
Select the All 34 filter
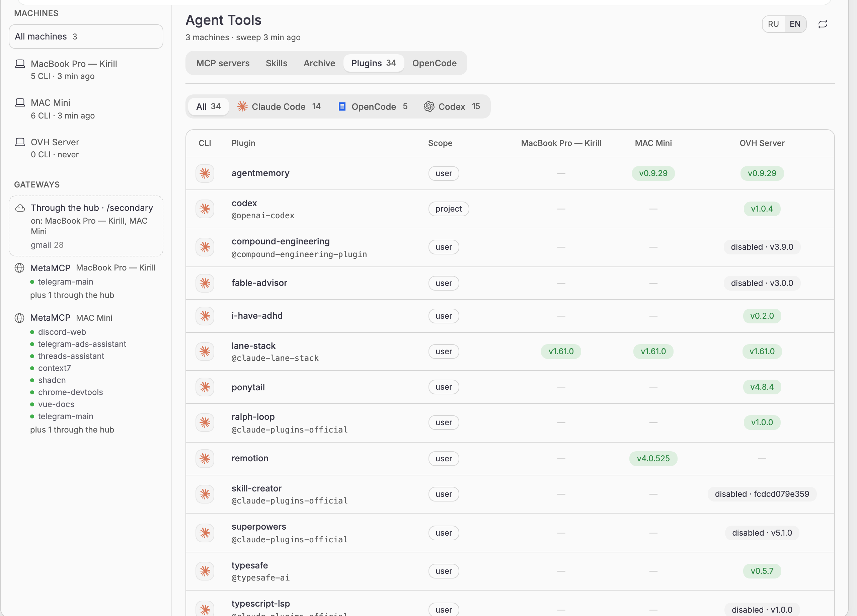coord(208,106)
